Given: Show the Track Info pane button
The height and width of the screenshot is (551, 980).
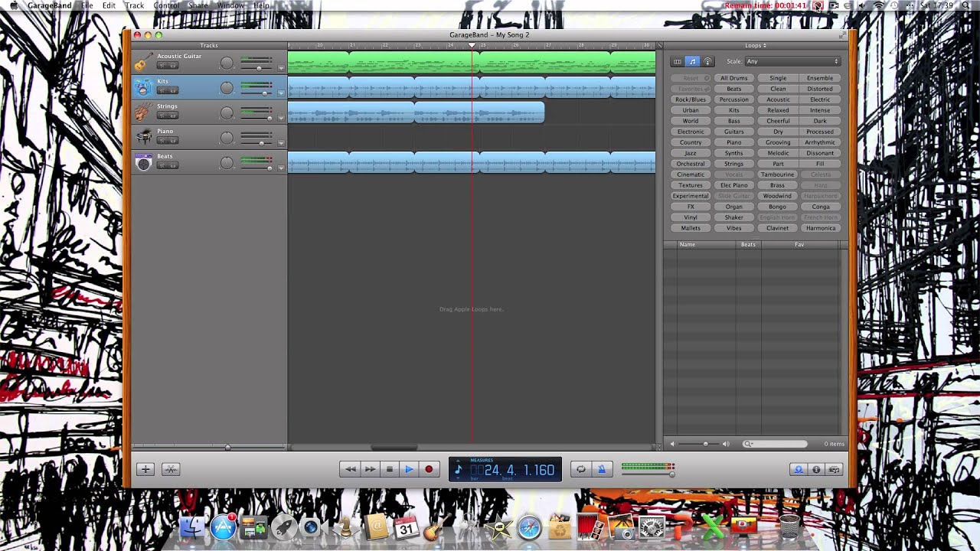Looking at the screenshot, I should pyautogui.click(x=816, y=469).
